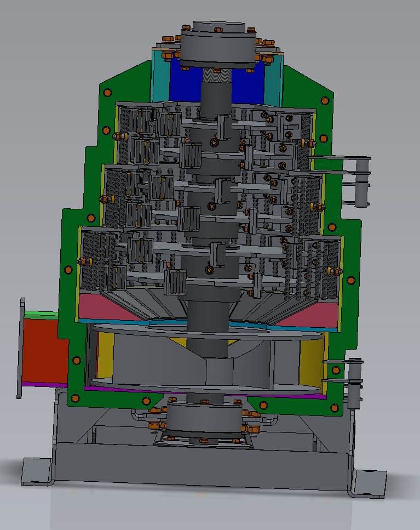Click the yellow panel in lower-left chamber
This screenshot has width=420, height=530.
[x=105, y=356]
